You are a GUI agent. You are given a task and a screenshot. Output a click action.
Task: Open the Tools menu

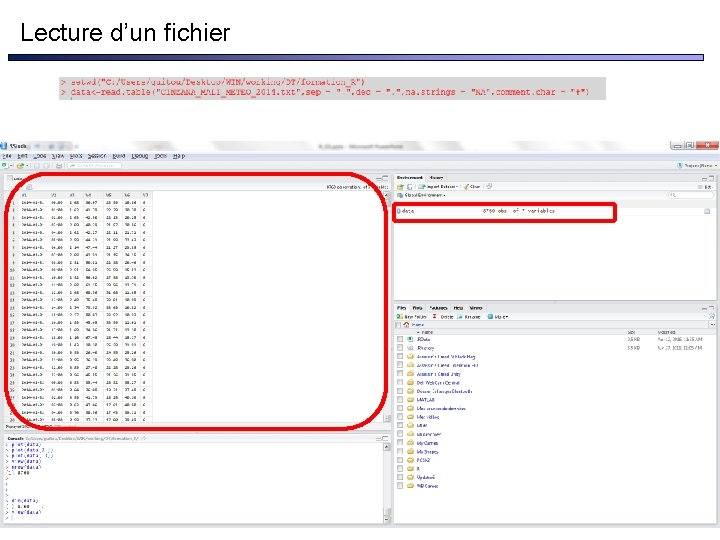[160, 156]
